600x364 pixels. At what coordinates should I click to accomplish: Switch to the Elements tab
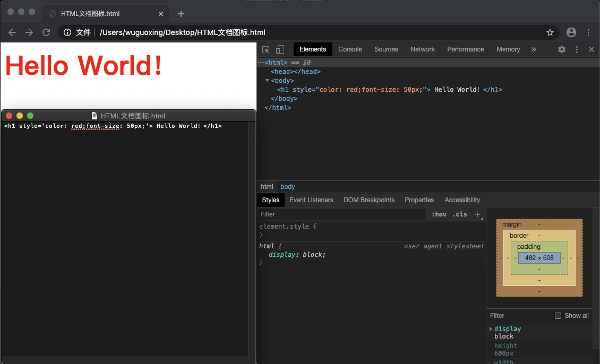pos(313,49)
